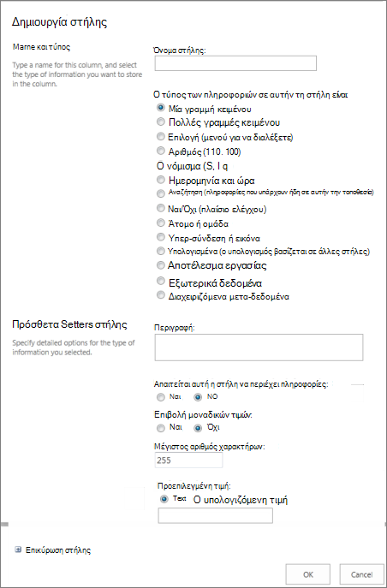Select Εξωτερικά δεδομένα column type
Image resolution: width=387 pixels, height=588 pixels.
160,282
